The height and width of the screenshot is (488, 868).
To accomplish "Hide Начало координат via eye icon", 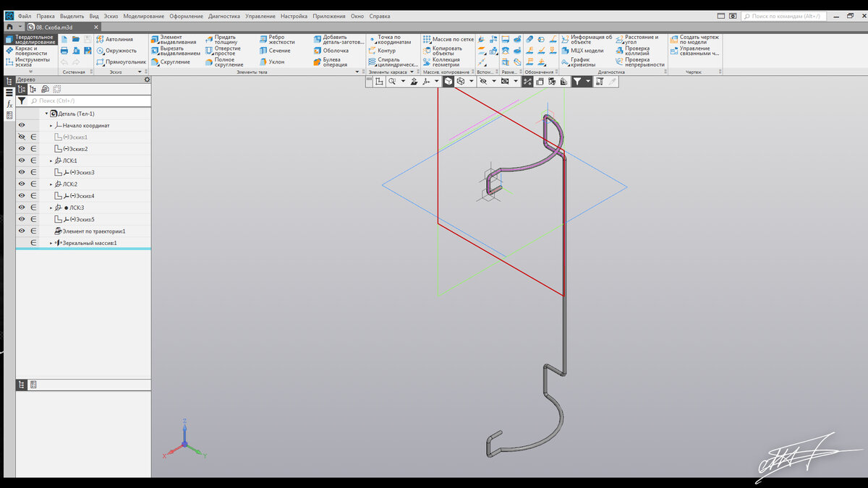I will point(22,125).
